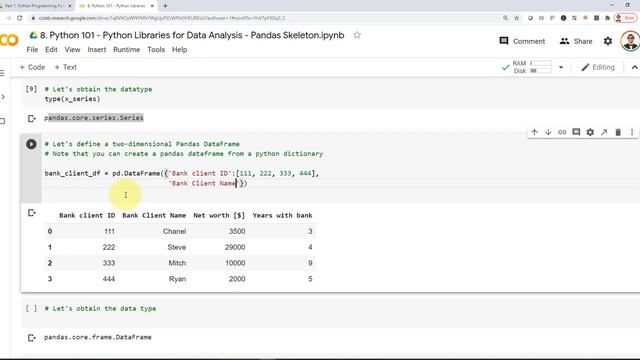The height and width of the screenshot is (360, 640).
Task: Move the selected cell down
Action: (x=548, y=132)
